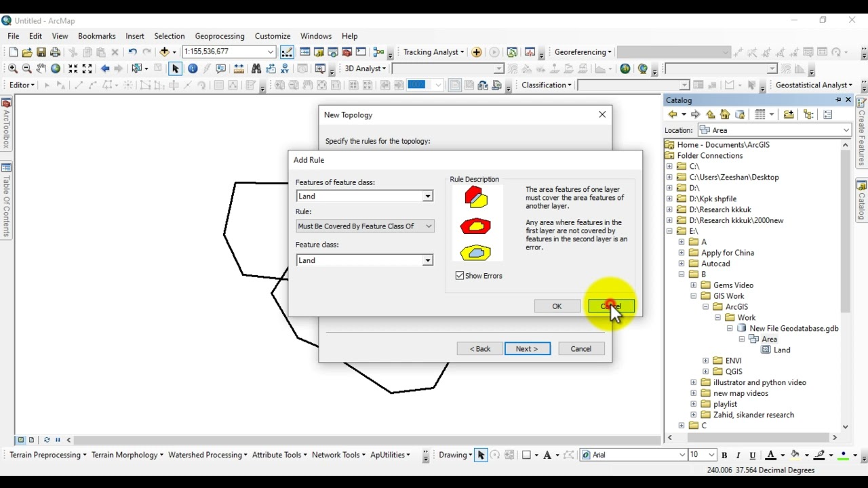This screenshot has height=488, width=868.
Task: Select the Identify tool
Action: (x=193, y=68)
